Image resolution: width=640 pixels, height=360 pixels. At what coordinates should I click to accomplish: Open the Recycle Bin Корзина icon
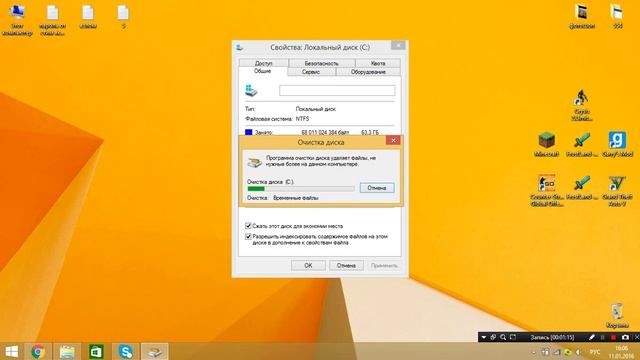[x=617, y=316]
